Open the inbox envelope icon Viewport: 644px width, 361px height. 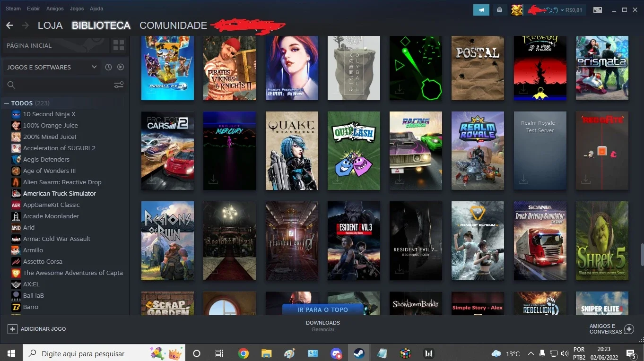coord(499,9)
